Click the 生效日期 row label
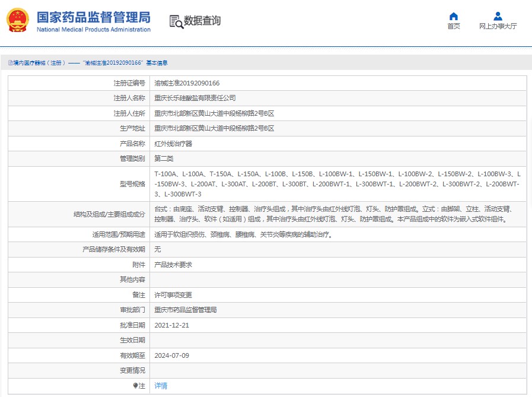This screenshot has width=532, height=397. click(x=132, y=340)
